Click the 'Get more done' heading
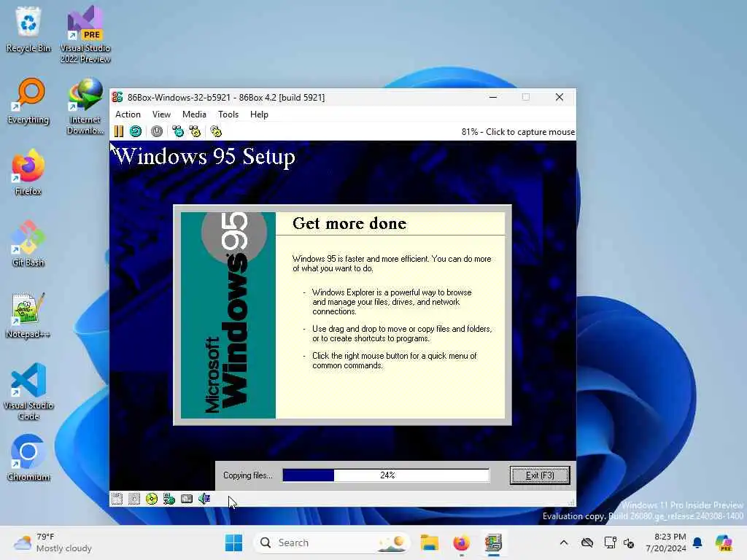This screenshot has width=747, height=560. 349,223
